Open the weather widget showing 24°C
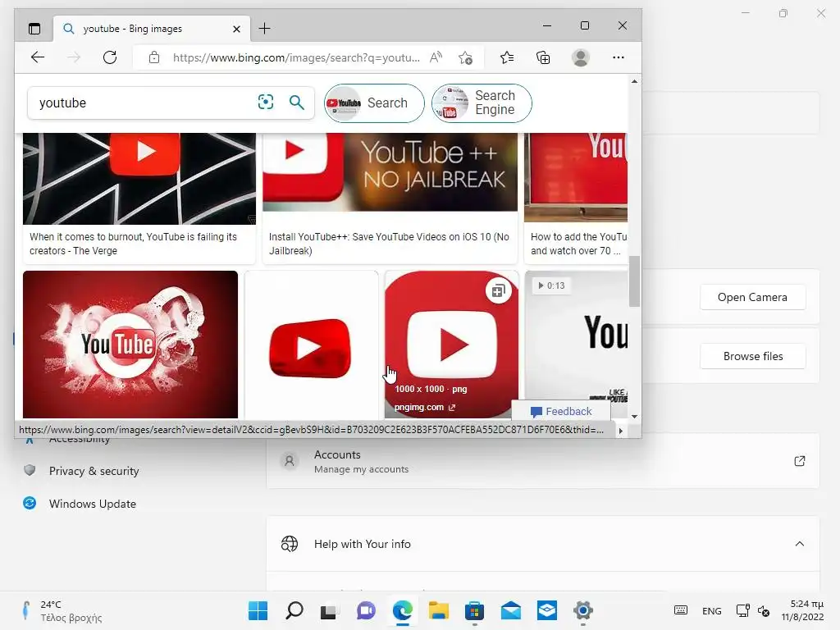Image resolution: width=840 pixels, height=630 pixels. [62, 610]
